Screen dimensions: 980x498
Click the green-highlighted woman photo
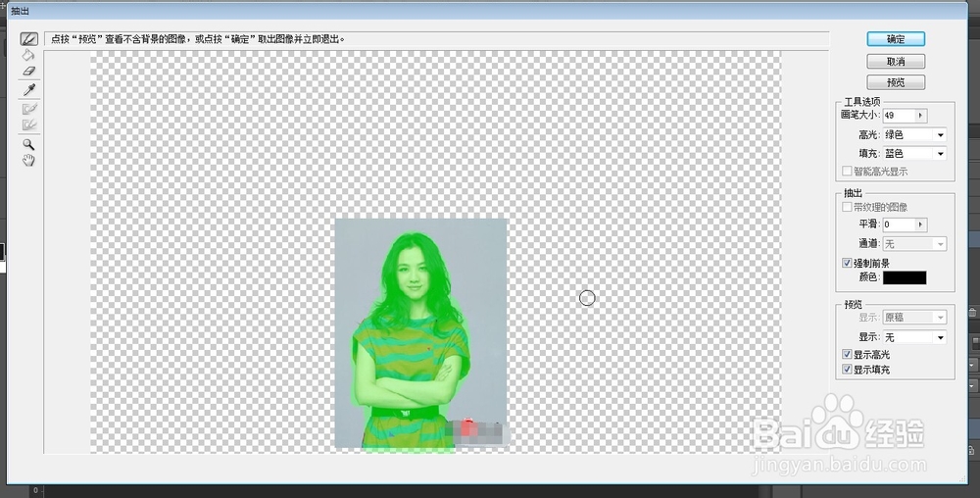tap(420, 333)
